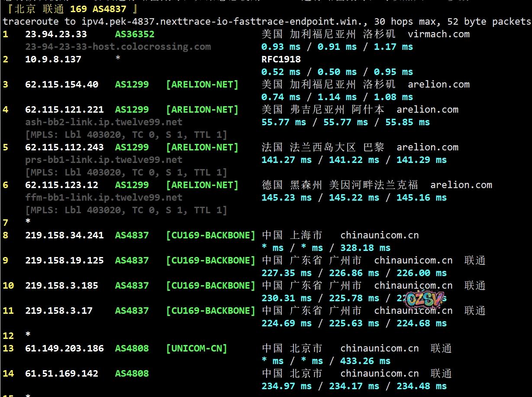Click the IP address 62.115.123.12

pos(61,185)
